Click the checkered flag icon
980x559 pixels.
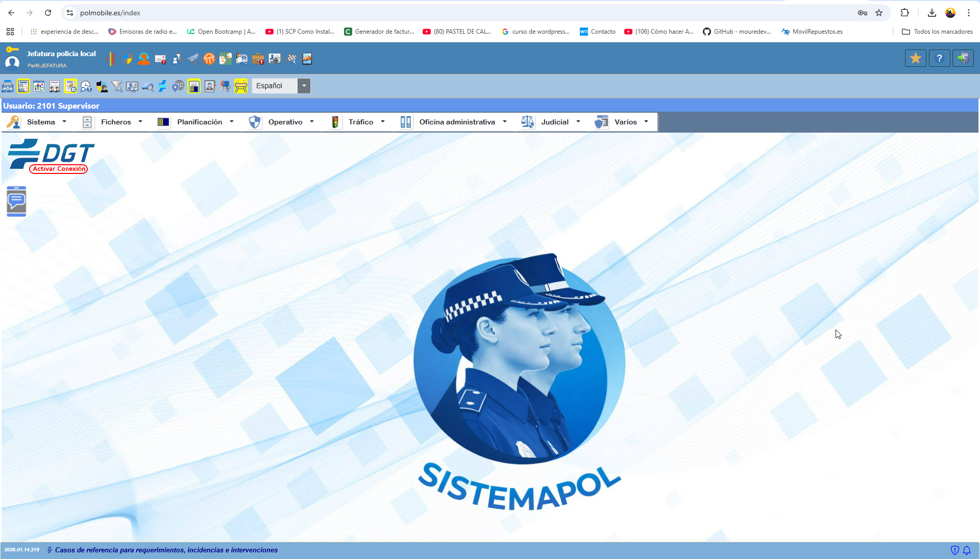click(291, 59)
